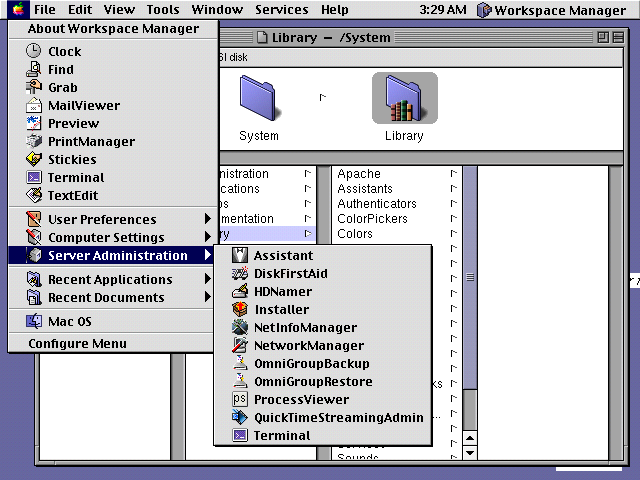This screenshot has width=640, height=480.
Task: Click the Grab camera icon
Action: 33,87
